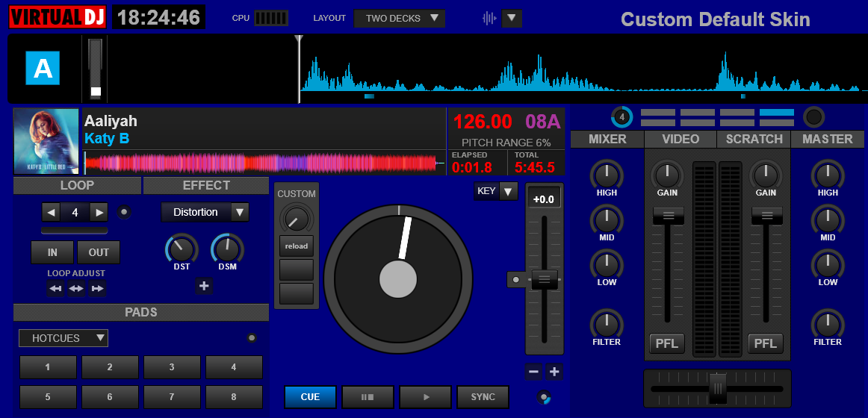Click the 126.00 BPM value
868x418 pixels.
tap(483, 122)
